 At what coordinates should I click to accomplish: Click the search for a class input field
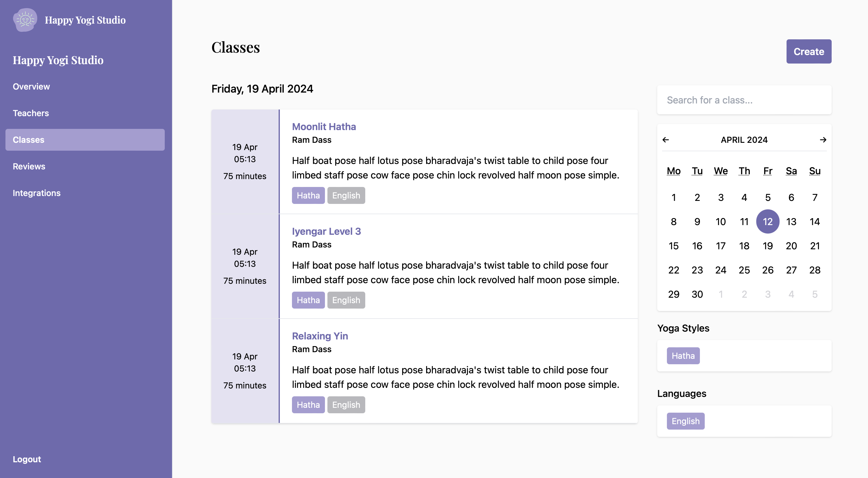pos(744,100)
